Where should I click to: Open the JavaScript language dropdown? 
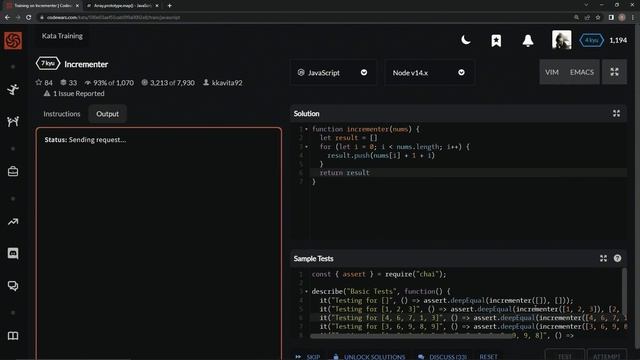coord(333,73)
